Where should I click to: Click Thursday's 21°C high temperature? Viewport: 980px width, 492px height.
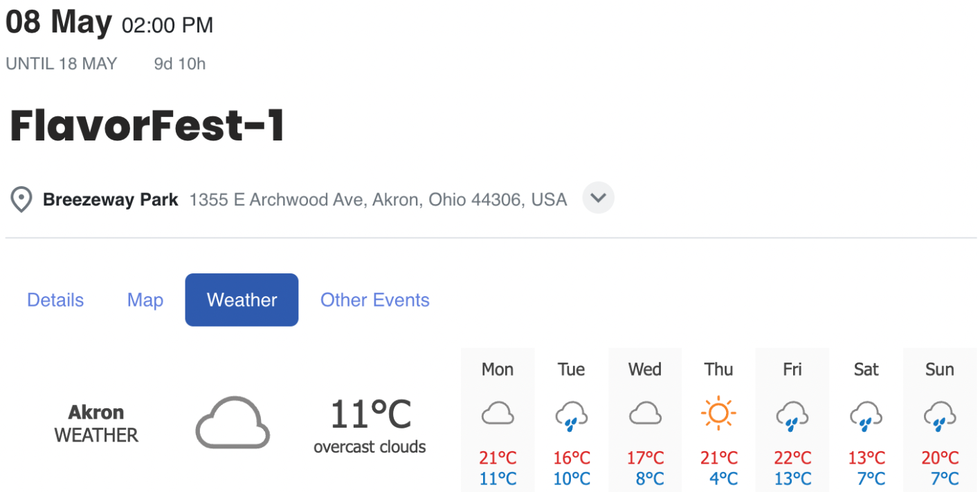719,457
